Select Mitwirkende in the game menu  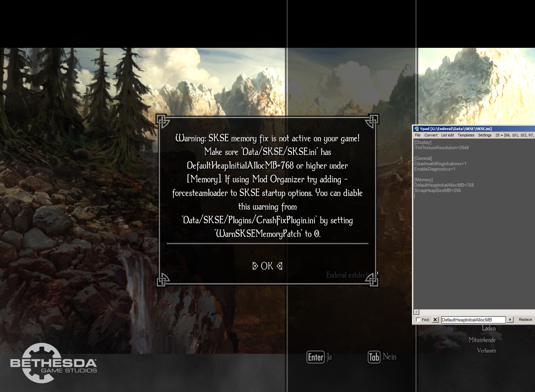482,340
